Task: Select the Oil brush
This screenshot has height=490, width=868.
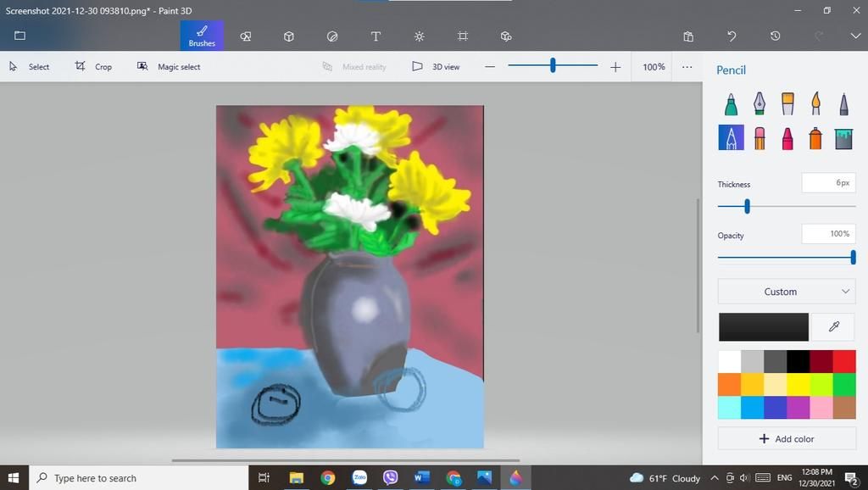Action: coord(787,103)
